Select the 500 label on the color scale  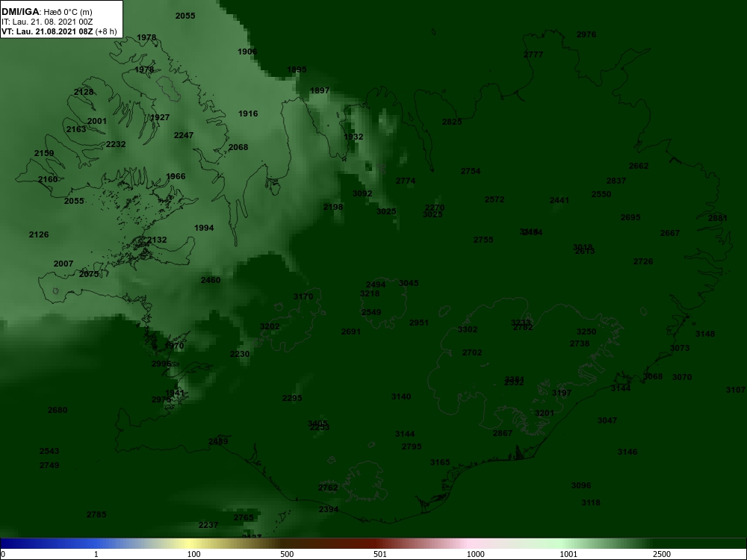287,554
